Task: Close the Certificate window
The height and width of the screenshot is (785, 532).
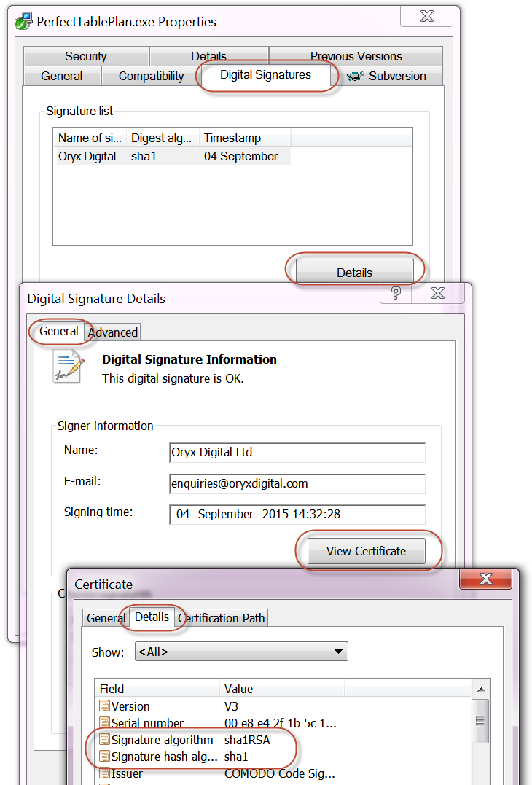Action: pyautogui.click(x=485, y=579)
